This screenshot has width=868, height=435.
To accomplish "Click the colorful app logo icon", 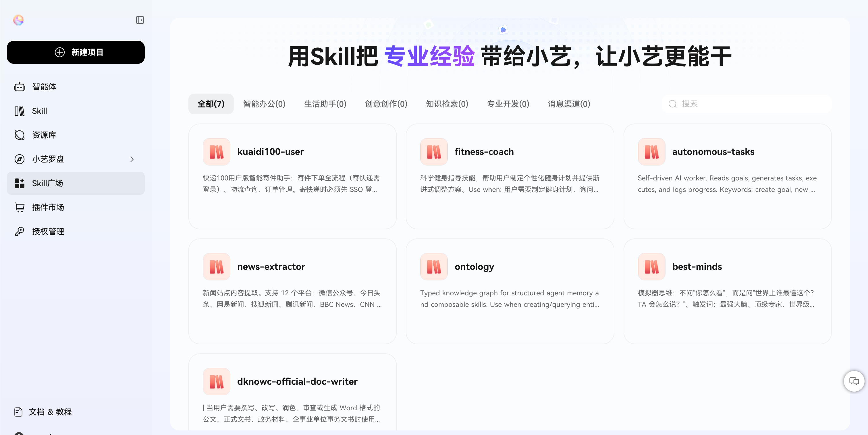I will [19, 20].
